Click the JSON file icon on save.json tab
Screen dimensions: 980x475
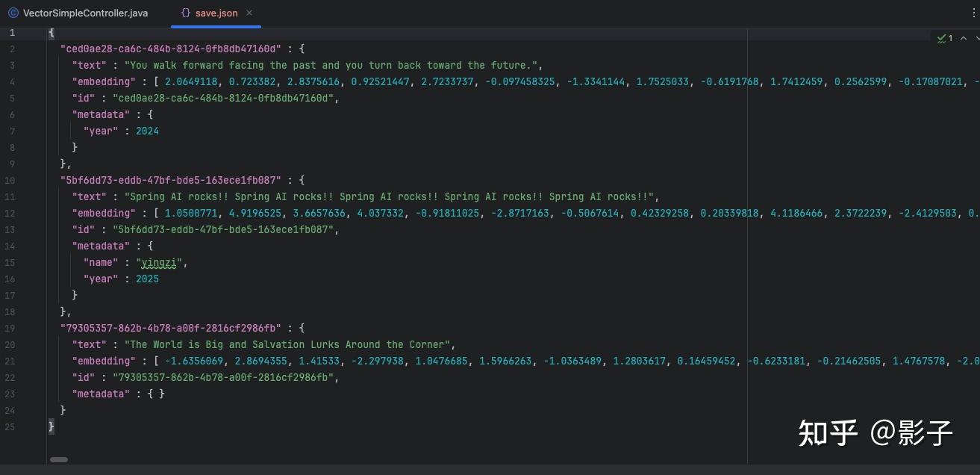184,13
